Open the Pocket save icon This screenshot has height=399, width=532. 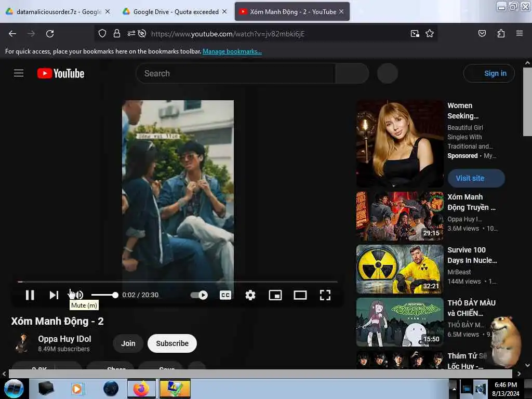pyautogui.click(x=482, y=33)
